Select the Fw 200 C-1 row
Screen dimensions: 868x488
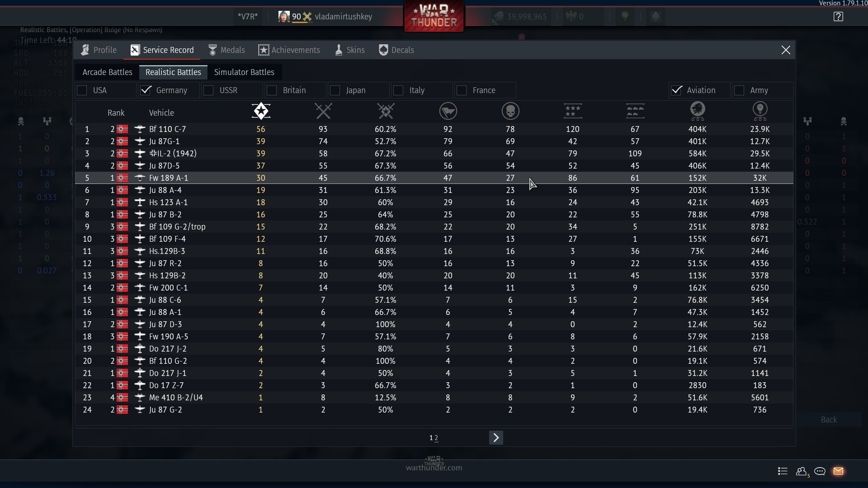[x=434, y=288]
